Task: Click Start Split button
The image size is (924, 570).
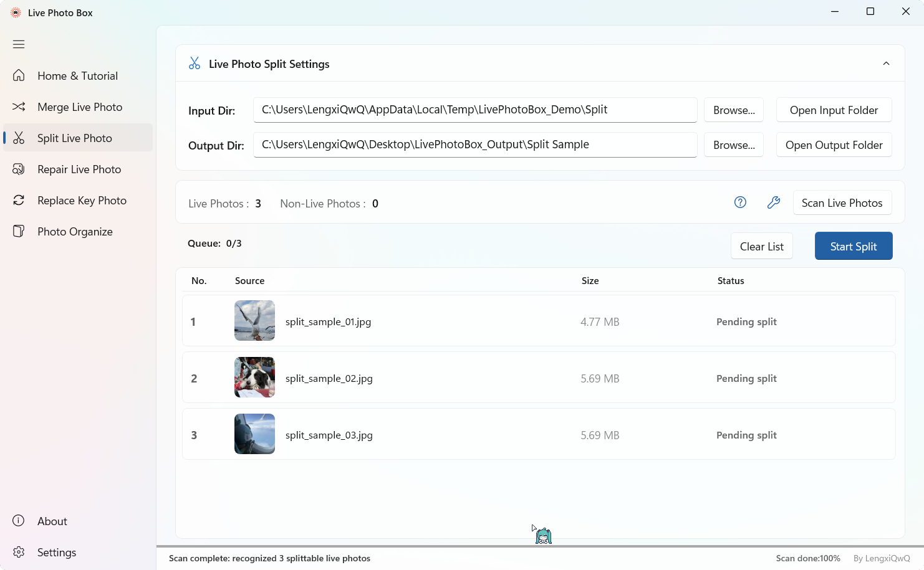Action: point(854,246)
